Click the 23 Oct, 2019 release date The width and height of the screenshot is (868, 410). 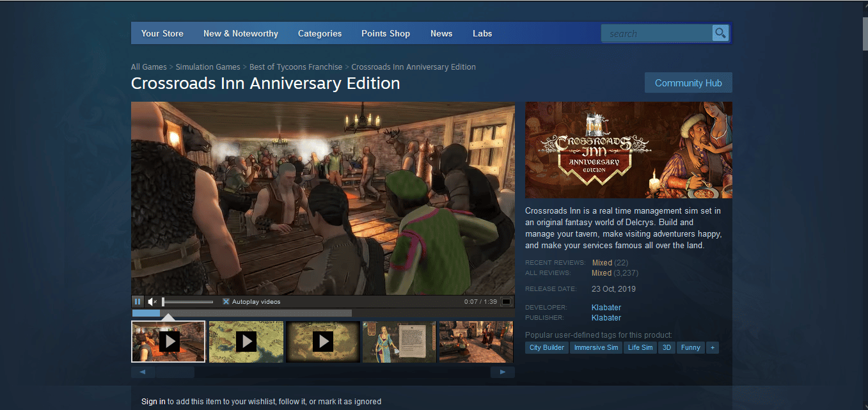613,289
